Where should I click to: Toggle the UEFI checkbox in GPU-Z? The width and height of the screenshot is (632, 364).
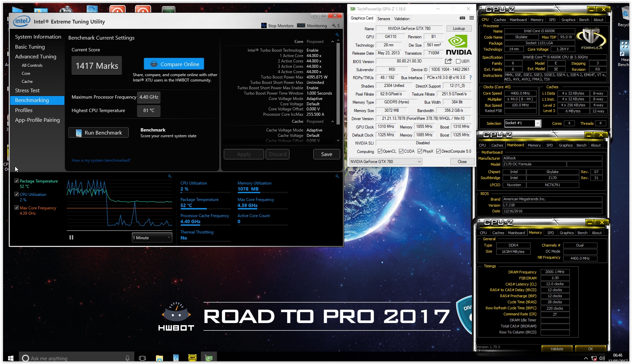click(458, 61)
